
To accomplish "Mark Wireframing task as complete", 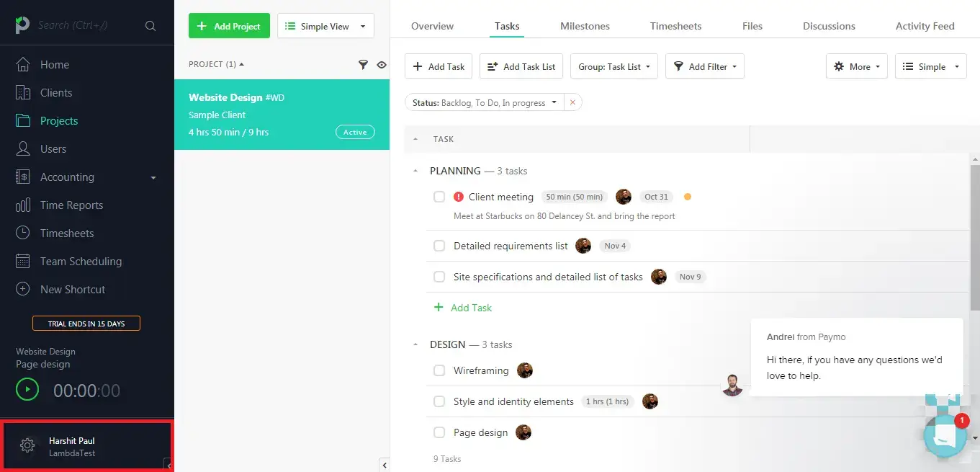I will (x=439, y=370).
